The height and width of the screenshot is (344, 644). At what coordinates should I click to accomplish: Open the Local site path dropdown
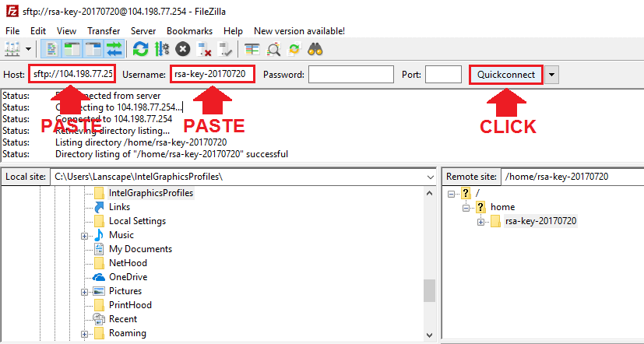[x=430, y=177]
